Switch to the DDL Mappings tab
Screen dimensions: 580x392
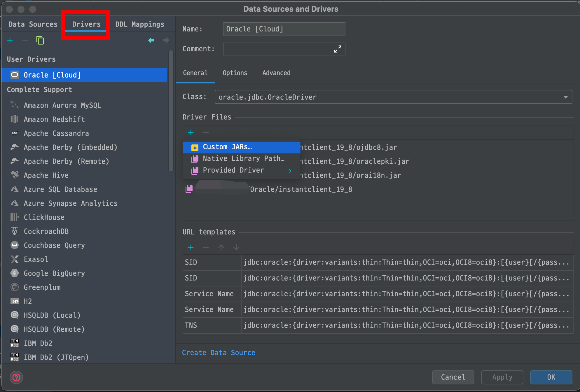(140, 24)
